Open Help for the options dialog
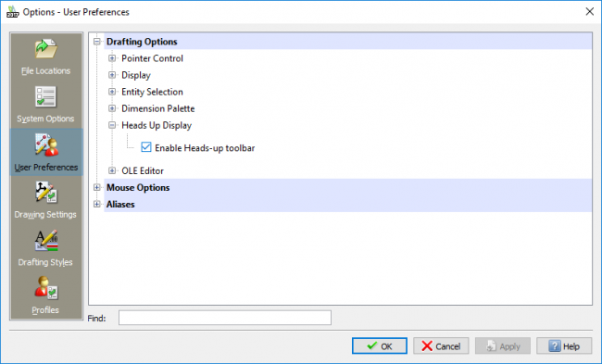Viewport: 602px width, 364px height. (x=564, y=346)
